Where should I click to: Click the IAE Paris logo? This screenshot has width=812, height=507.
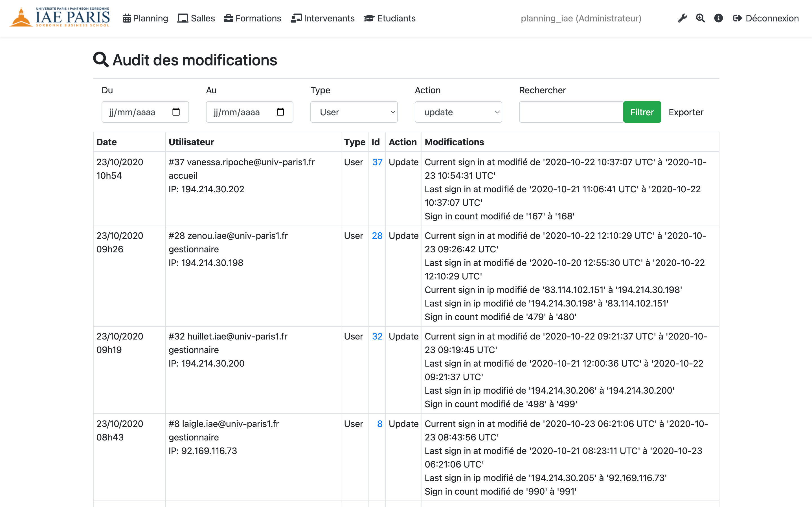[x=59, y=17]
